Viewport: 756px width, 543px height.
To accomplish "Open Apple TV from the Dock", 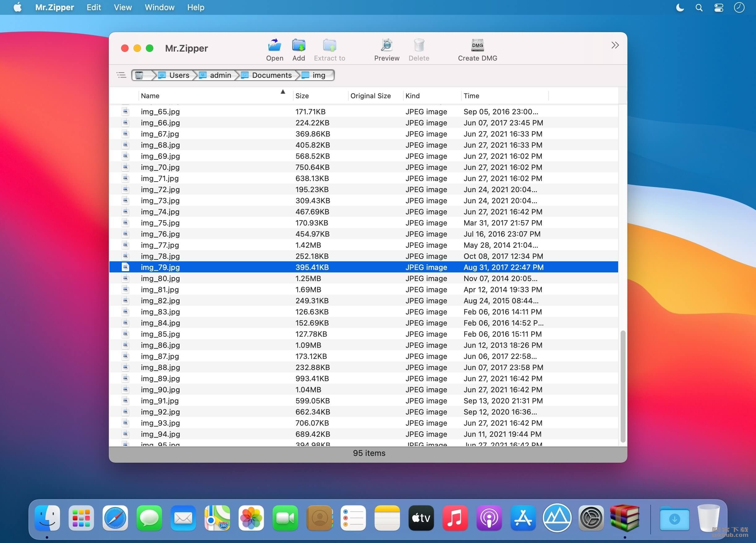I will [x=421, y=518].
